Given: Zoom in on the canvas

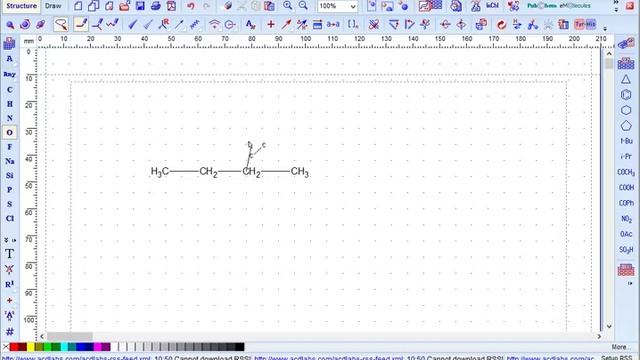Looking at the screenshot, I should point(288,6).
